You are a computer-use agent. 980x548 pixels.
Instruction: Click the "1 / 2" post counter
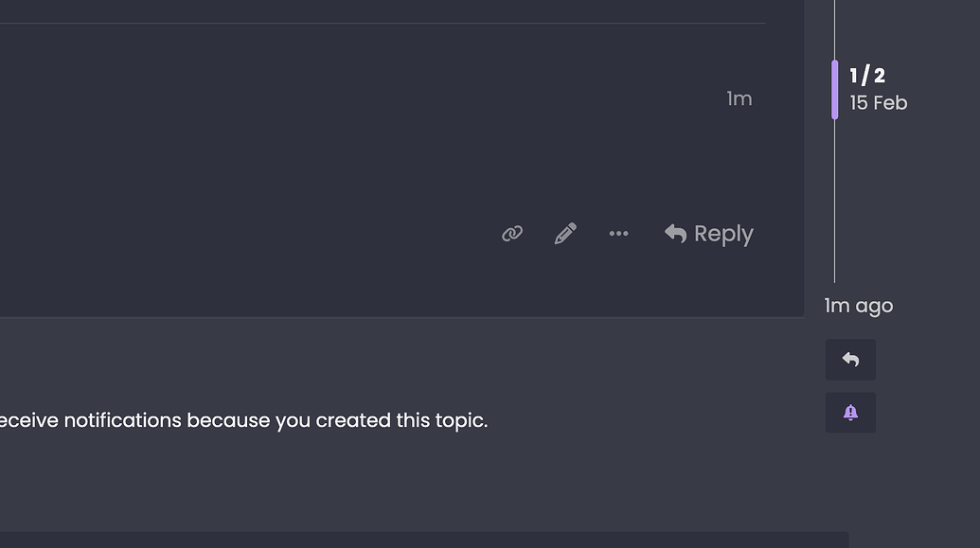(x=867, y=76)
